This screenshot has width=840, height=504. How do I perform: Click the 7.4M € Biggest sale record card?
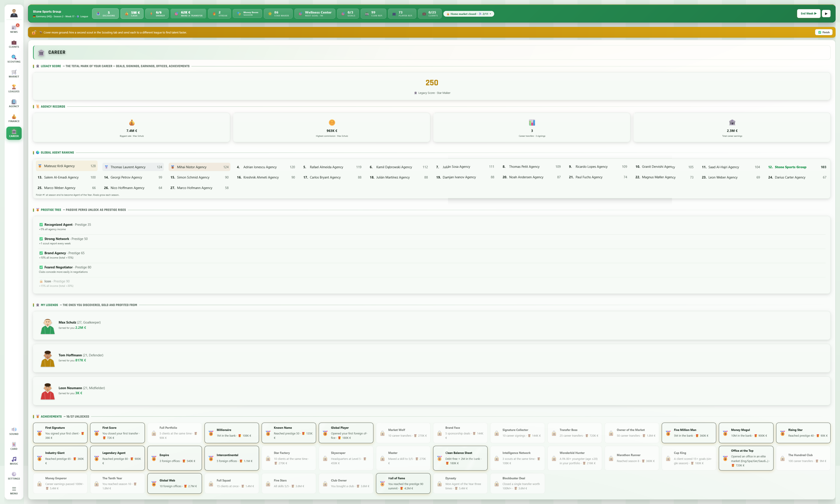click(131, 127)
